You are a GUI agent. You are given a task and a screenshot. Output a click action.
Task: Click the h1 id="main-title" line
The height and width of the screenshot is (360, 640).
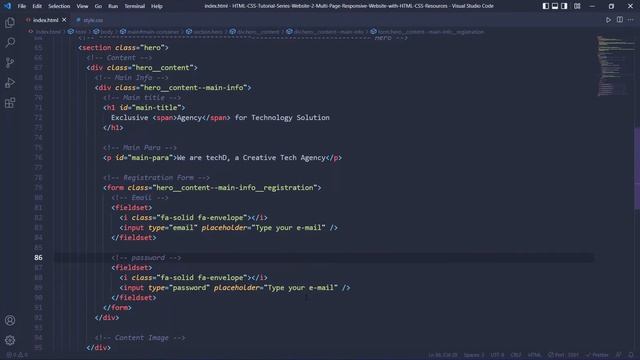pyautogui.click(x=144, y=107)
